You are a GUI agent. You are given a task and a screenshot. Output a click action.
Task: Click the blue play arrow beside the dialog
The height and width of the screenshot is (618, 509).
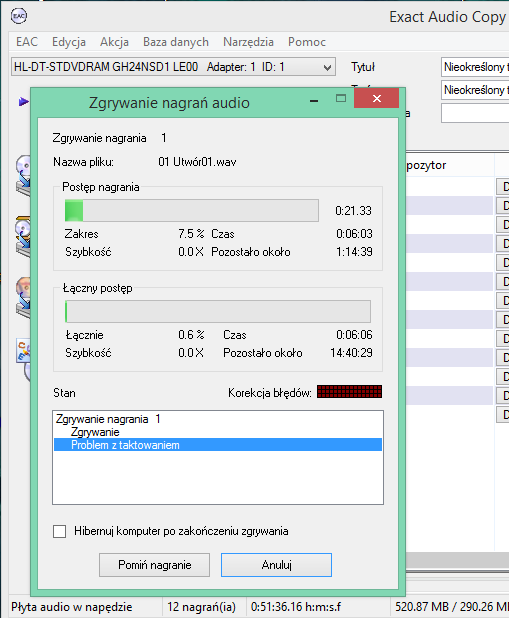pos(23,102)
